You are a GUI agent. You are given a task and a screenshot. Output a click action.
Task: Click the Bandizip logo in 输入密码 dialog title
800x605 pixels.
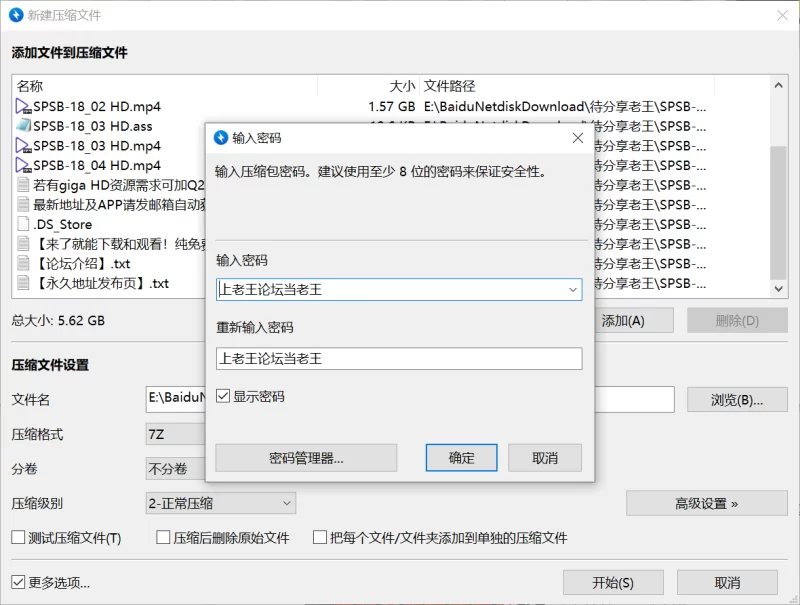pyautogui.click(x=220, y=138)
